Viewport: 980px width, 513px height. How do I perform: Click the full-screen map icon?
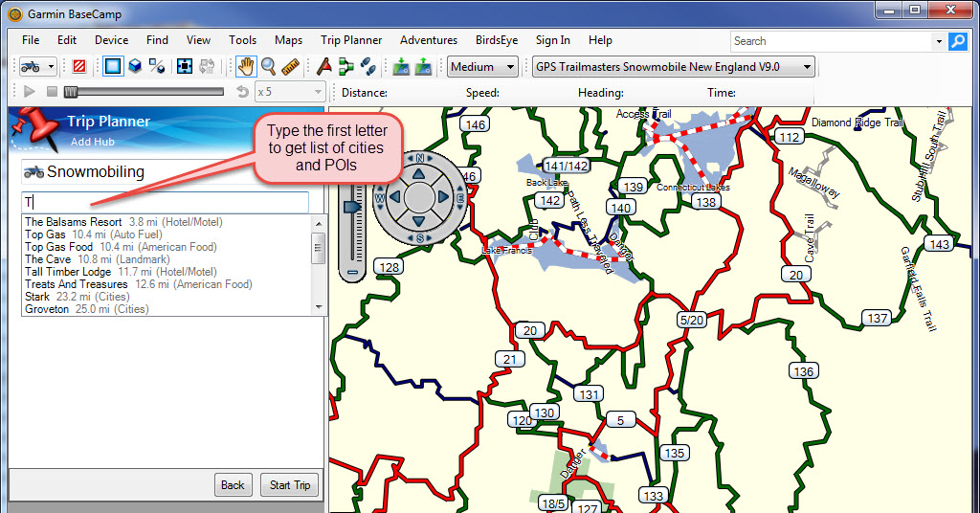(185, 66)
